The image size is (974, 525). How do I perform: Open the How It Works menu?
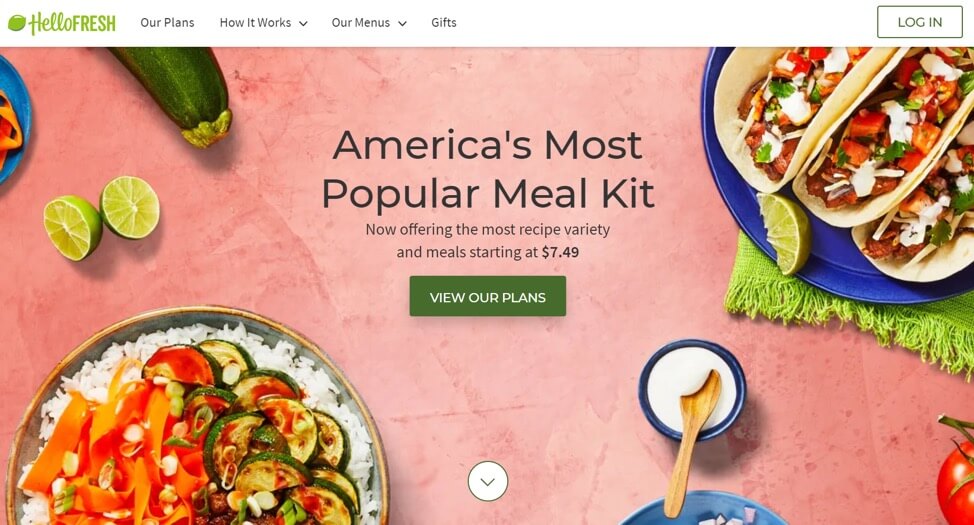[255, 22]
